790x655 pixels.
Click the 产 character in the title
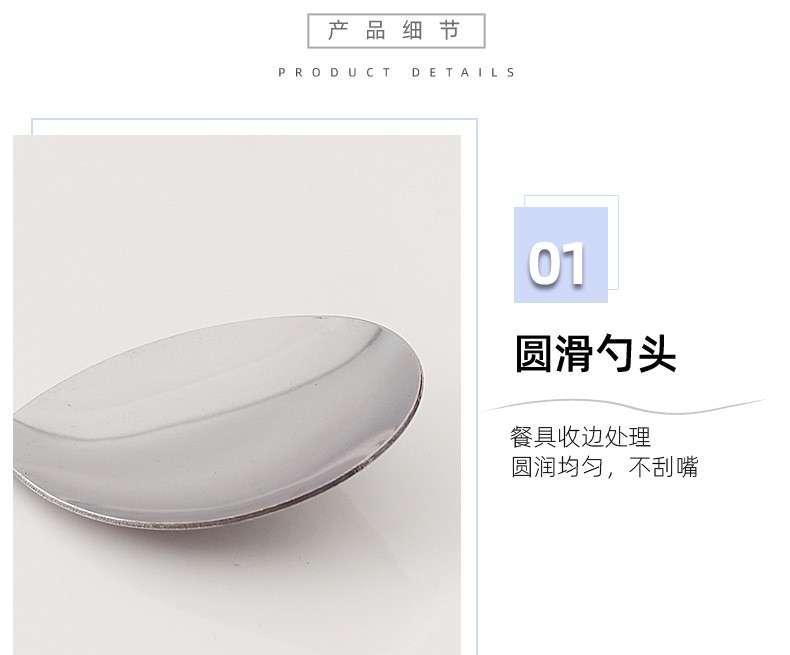tap(338, 31)
